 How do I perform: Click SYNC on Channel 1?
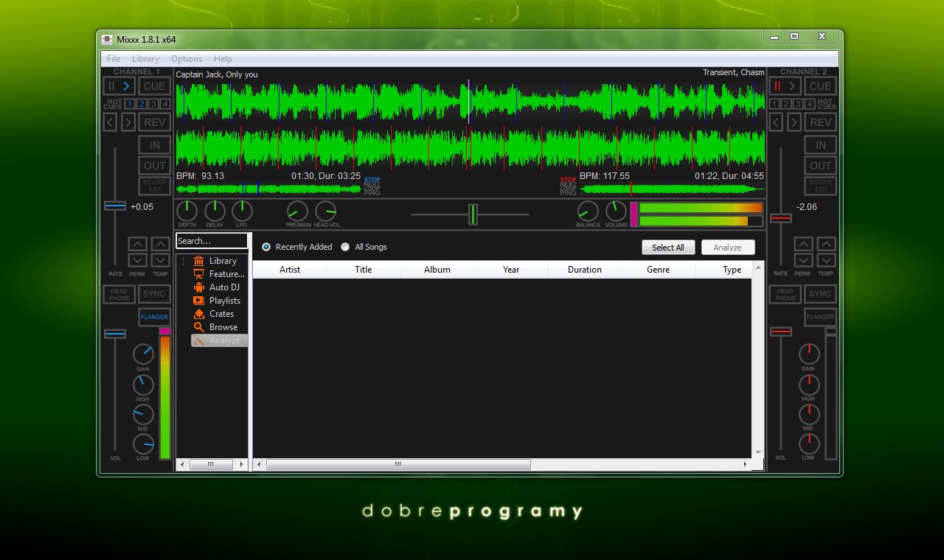154,294
